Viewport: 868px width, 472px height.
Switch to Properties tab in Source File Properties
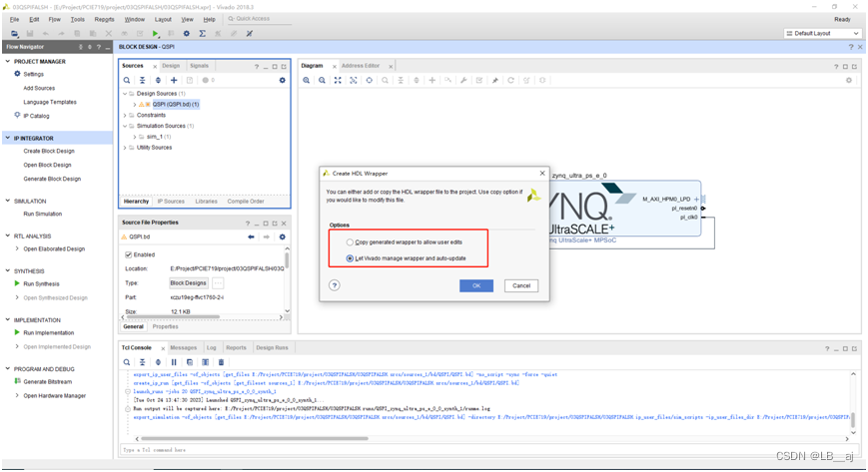165,327
